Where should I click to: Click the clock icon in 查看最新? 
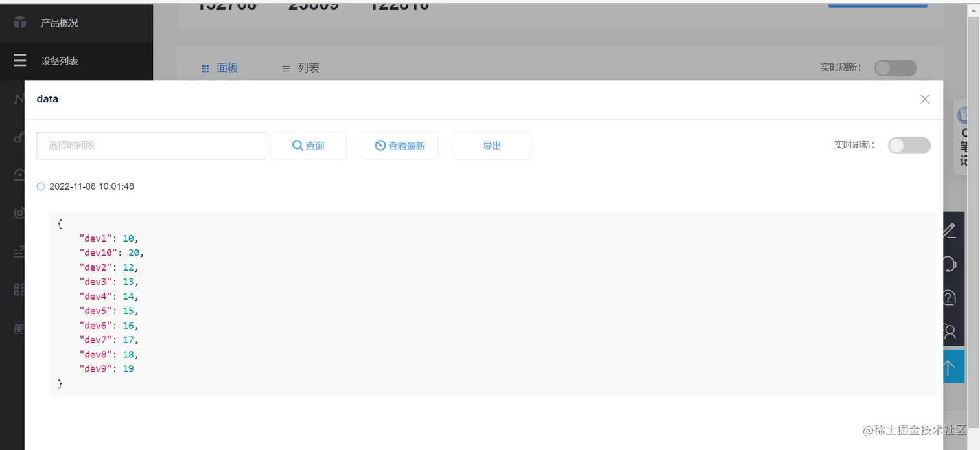pyautogui.click(x=380, y=146)
